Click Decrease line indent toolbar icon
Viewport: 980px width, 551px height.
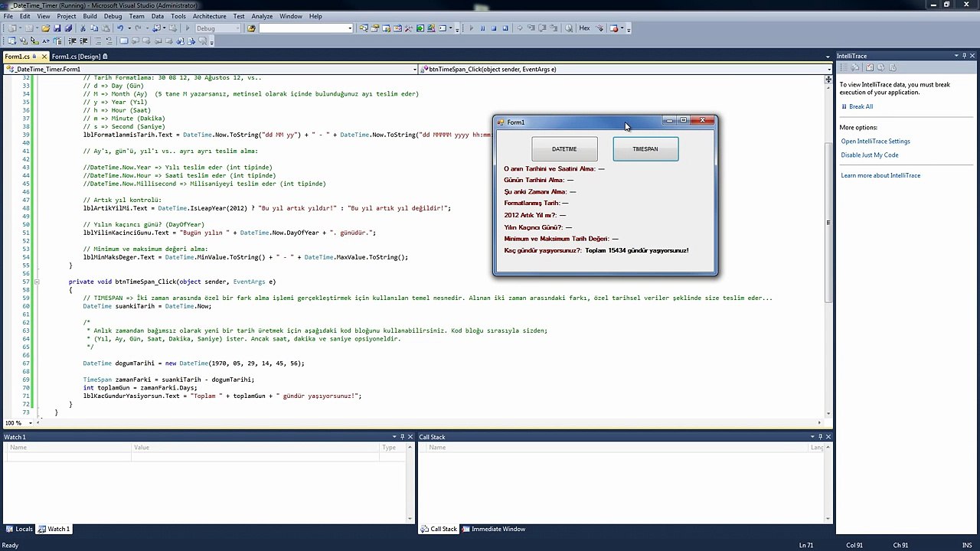72,41
